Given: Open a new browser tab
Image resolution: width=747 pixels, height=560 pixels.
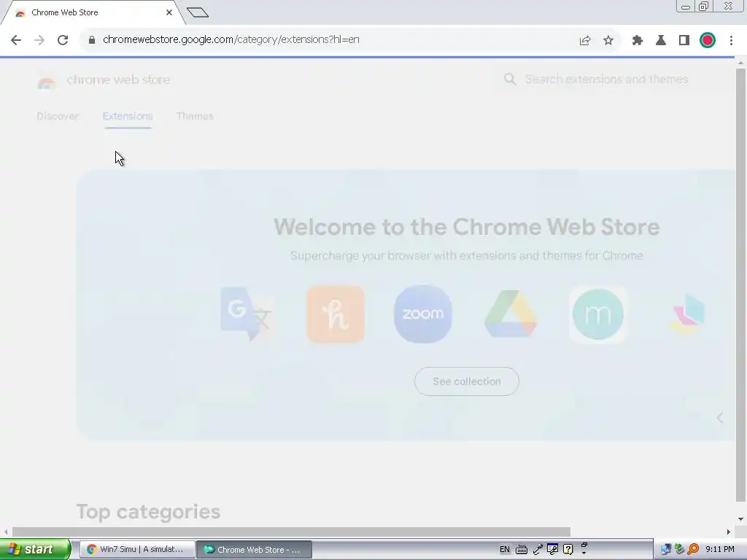Looking at the screenshot, I should 198,12.
